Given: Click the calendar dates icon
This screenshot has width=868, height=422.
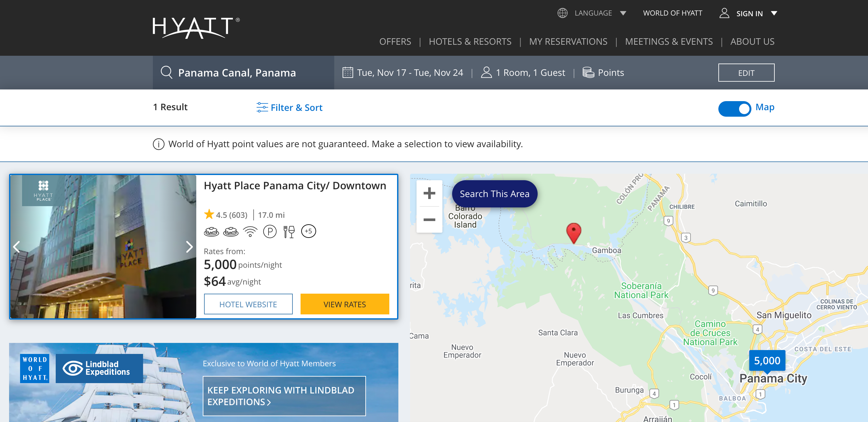Looking at the screenshot, I should [348, 73].
